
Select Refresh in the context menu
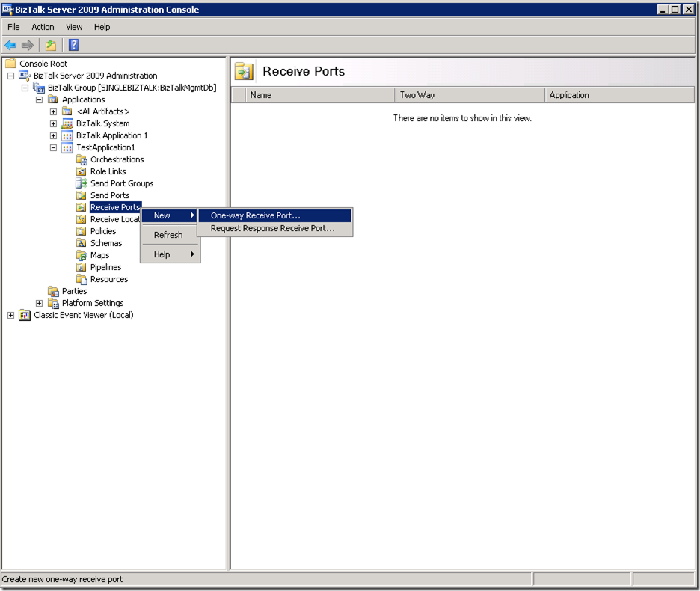pyautogui.click(x=170, y=235)
